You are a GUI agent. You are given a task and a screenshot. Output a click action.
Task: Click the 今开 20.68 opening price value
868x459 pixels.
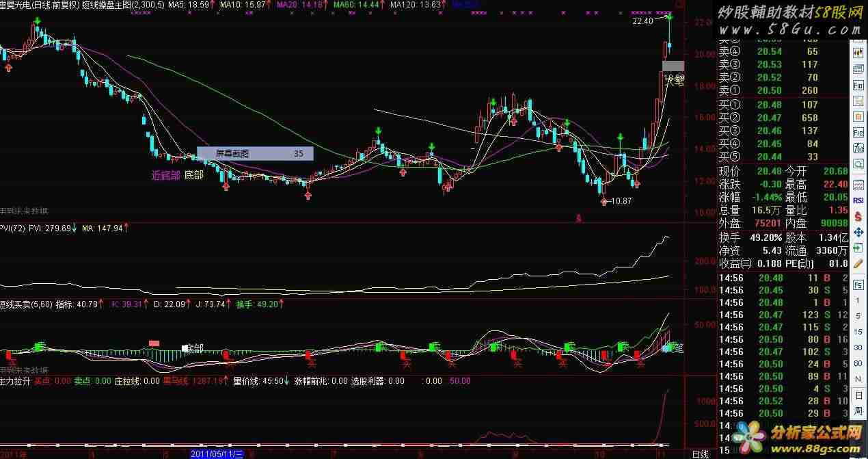[x=836, y=171]
